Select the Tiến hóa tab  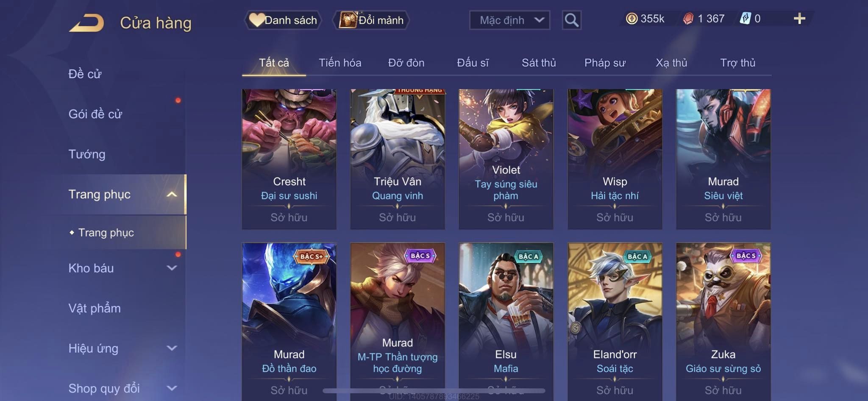[x=340, y=63]
